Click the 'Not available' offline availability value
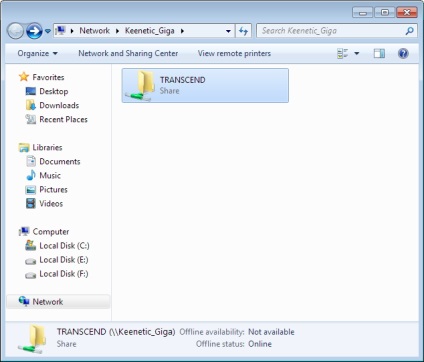424x362 pixels. tap(271, 332)
